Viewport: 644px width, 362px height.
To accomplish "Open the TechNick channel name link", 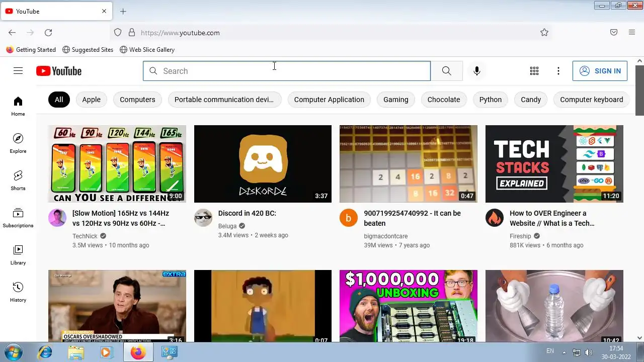I will tap(85, 236).
